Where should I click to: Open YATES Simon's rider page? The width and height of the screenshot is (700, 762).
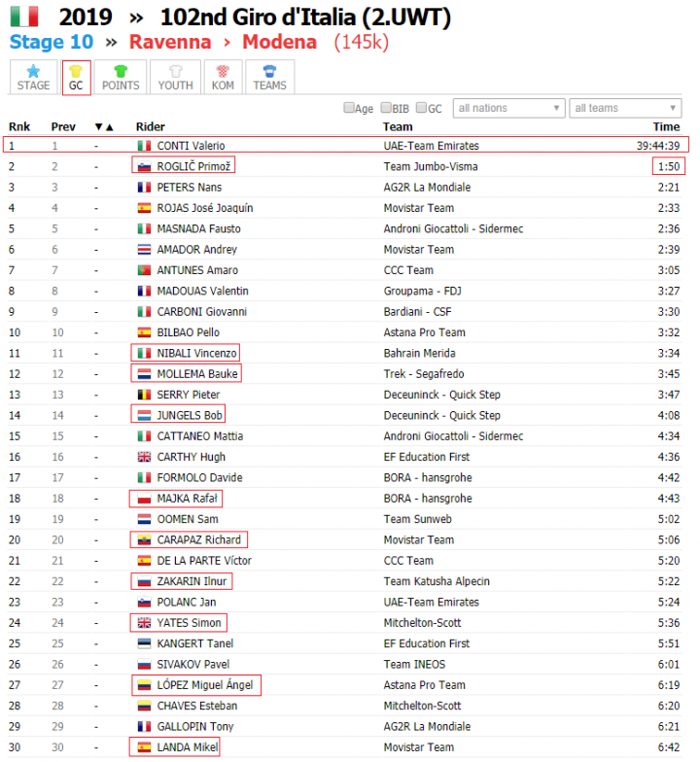[189, 623]
